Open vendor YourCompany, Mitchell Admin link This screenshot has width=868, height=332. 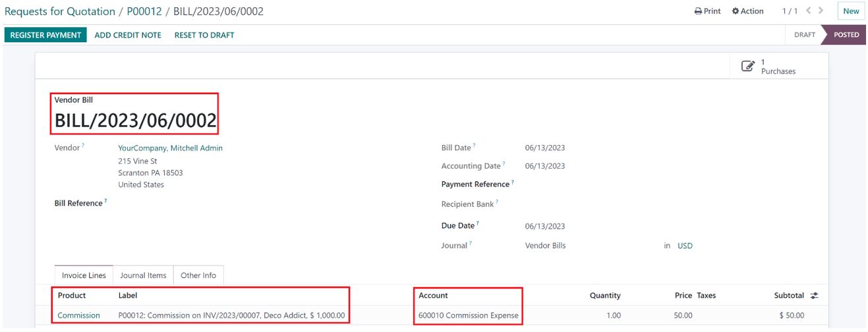170,148
